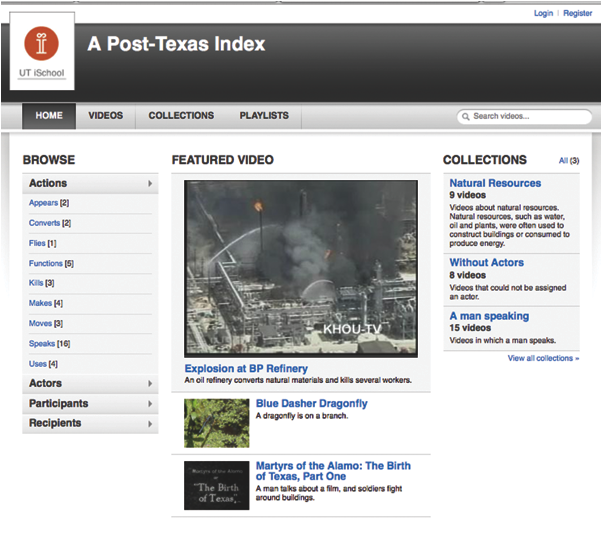Open the Without Actors collection
This screenshot has width=602, height=550.
pyautogui.click(x=487, y=263)
